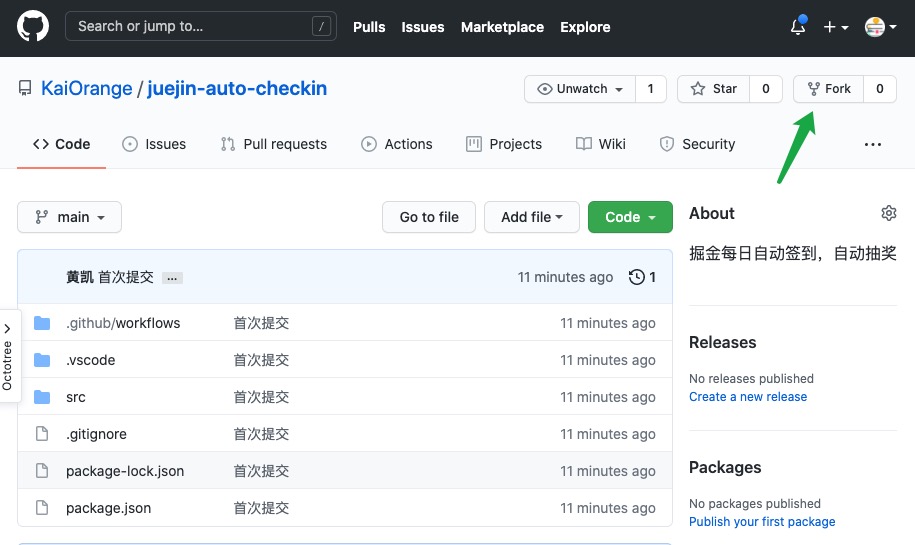
Task: Open the .vscode folder
Action: (x=90, y=360)
